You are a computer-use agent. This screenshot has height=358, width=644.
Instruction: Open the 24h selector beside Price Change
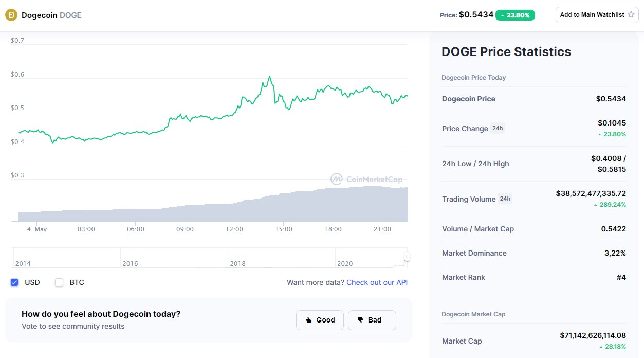click(x=498, y=128)
